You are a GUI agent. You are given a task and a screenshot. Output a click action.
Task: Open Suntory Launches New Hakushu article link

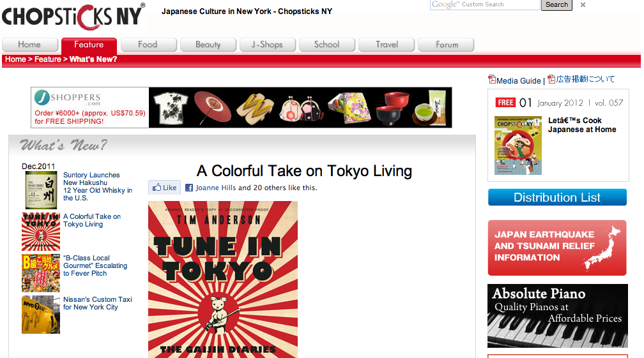(x=98, y=186)
